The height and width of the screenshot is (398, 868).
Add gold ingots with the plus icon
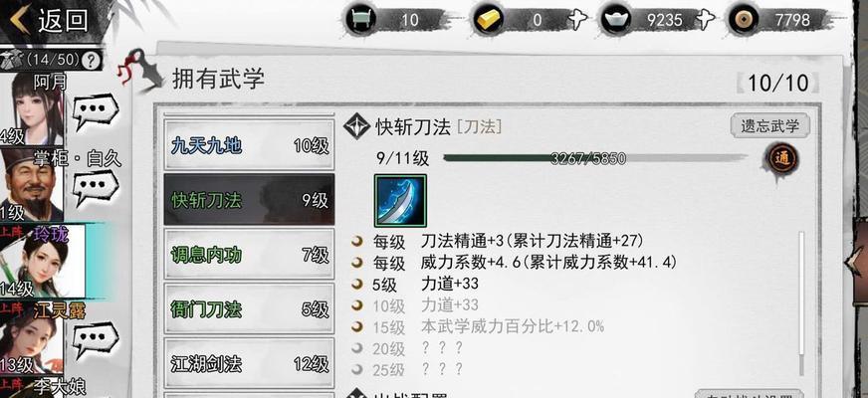[x=576, y=21]
